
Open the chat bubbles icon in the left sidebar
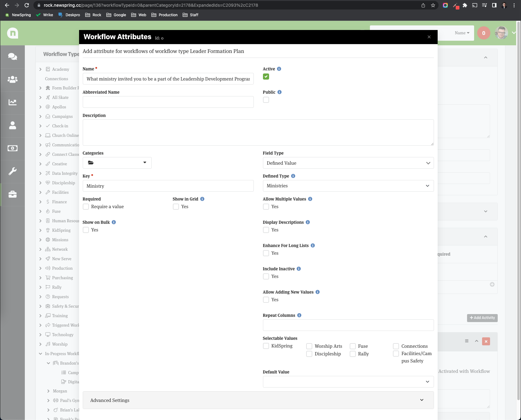13,56
